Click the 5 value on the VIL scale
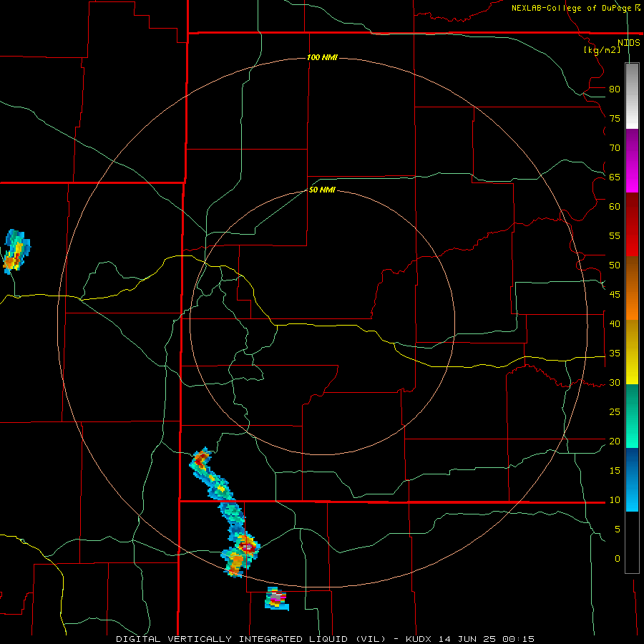 click(618, 530)
